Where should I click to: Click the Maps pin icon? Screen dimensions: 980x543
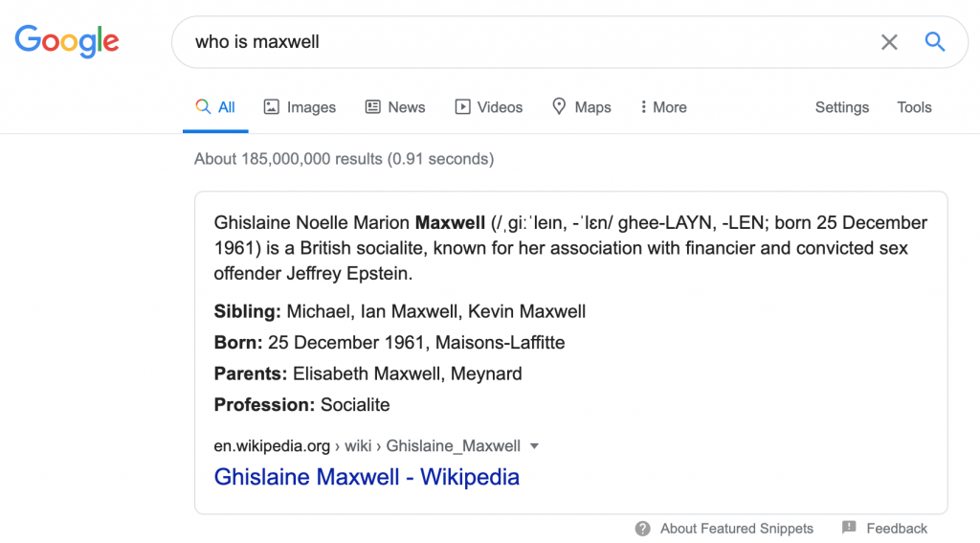[x=559, y=107]
